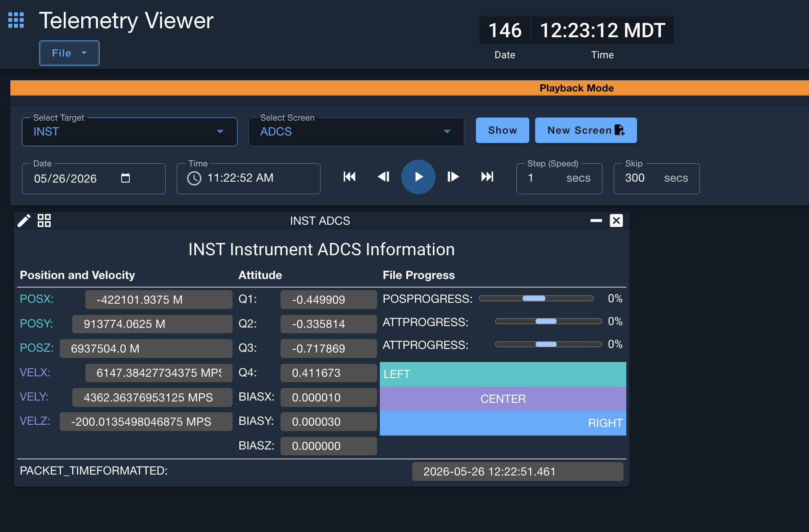
Task: Click the Q2 value -0.335814
Action: [329, 324]
